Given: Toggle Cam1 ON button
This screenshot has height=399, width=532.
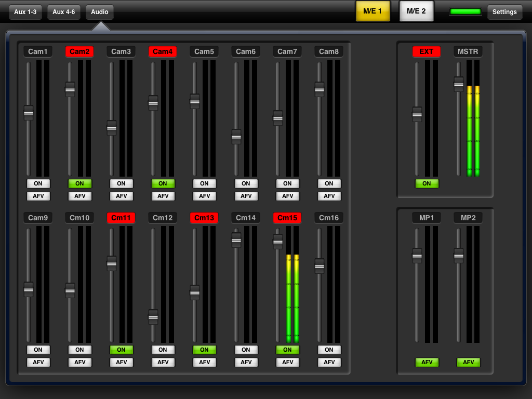Looking at the screenshot, I should pyautogui.click(x=38, y=183).
